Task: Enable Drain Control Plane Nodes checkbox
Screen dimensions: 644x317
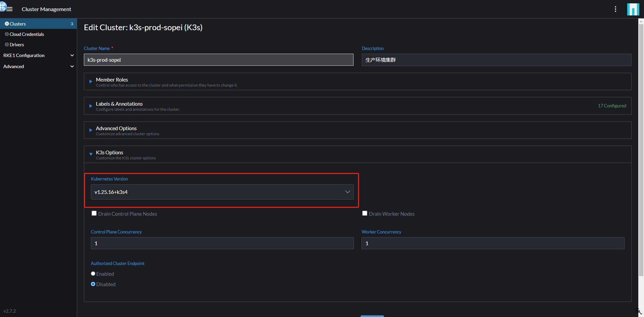Action: 94,213
